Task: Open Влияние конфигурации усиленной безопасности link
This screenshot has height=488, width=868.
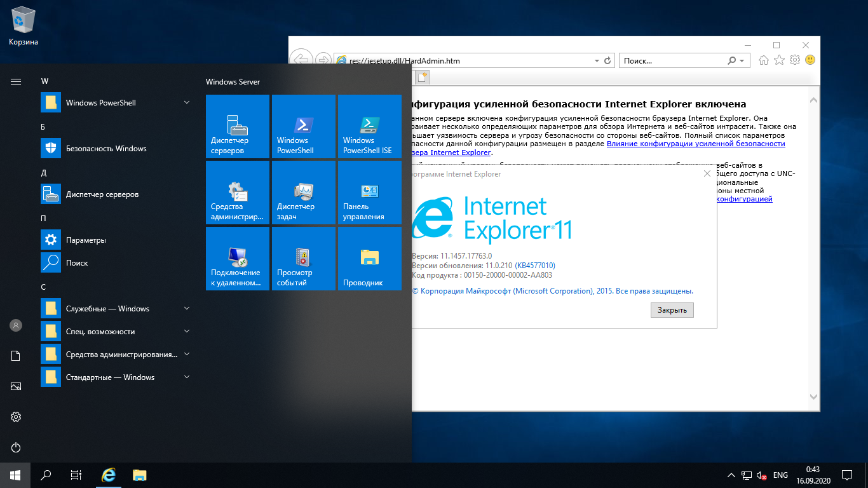Action: (x=696, y=144)
